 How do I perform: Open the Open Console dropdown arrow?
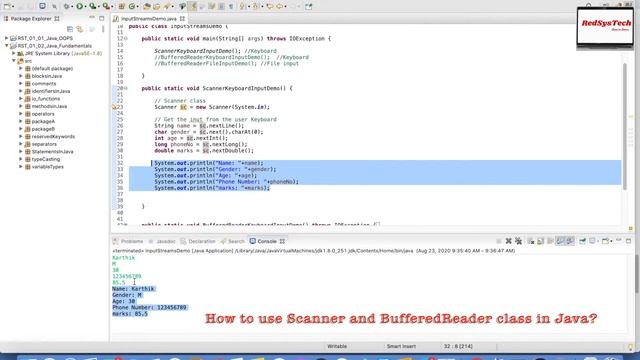(611, 241)
